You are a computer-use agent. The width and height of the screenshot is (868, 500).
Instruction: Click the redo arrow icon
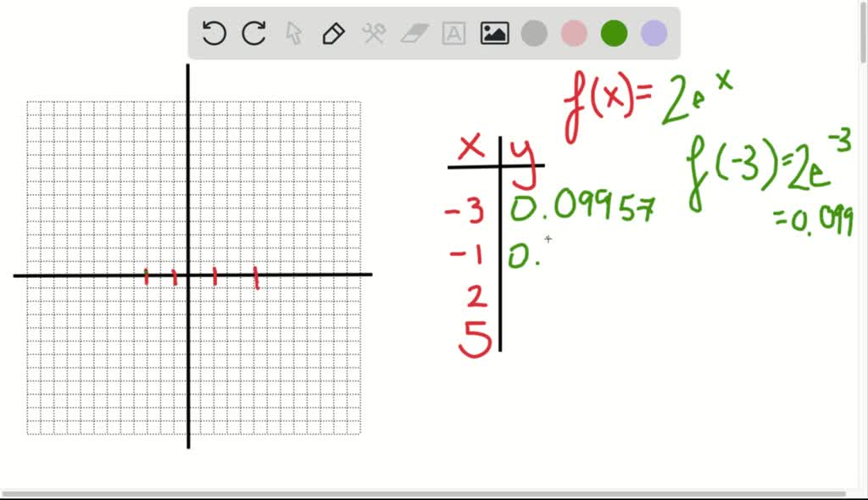pos(254,33)
